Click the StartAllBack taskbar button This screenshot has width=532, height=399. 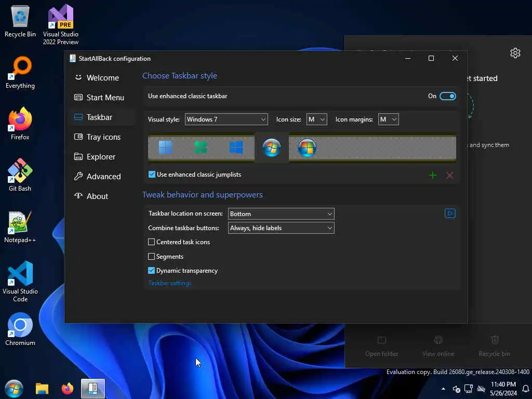pos(93,389)
